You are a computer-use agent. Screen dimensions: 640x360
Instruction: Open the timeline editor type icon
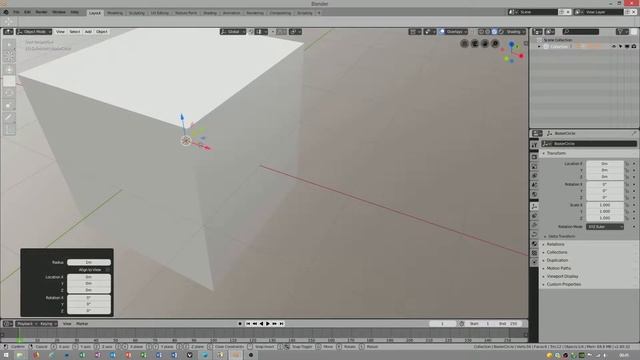(x=8, y=324)
